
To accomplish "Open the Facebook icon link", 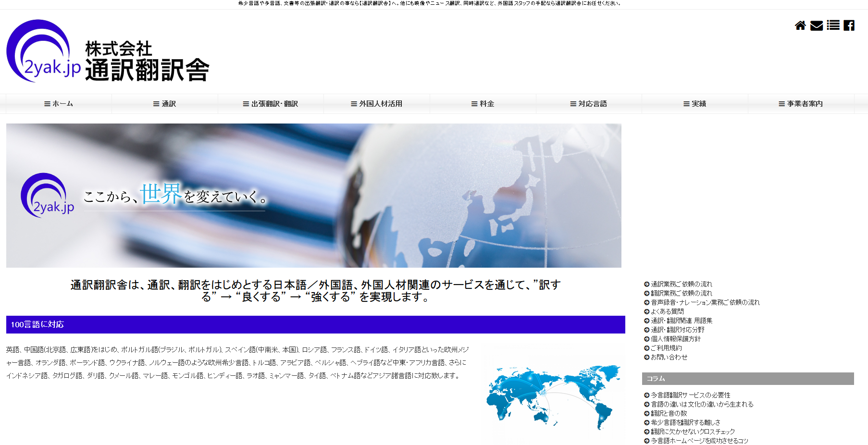I will [849, 25].
